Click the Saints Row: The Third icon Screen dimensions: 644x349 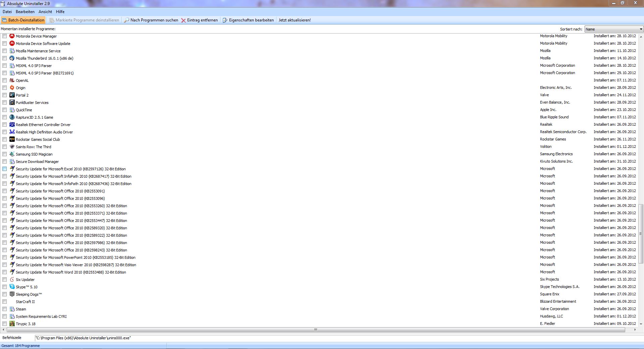(x=12, y=147)
